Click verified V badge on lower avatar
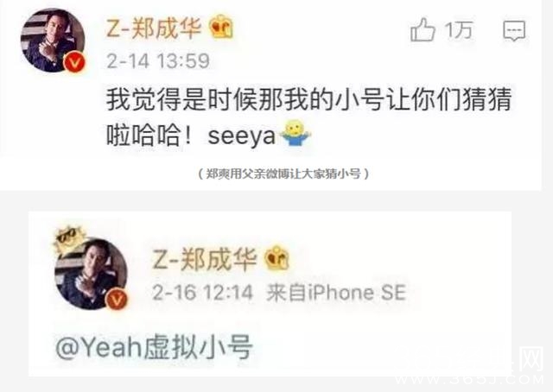This screenshot has width=553, height=392. tap(117, 300)
